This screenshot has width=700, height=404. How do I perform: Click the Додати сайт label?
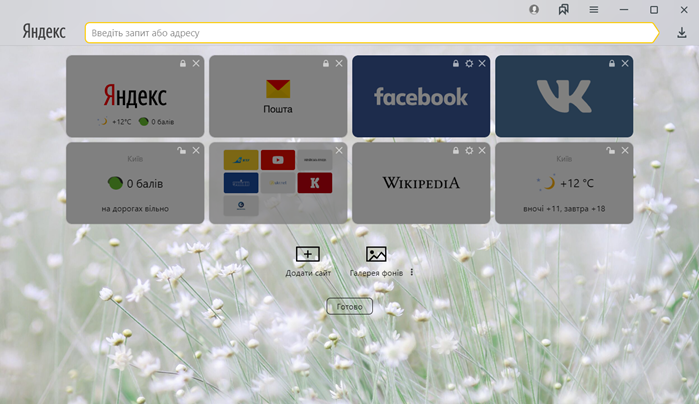coord(308,273)
